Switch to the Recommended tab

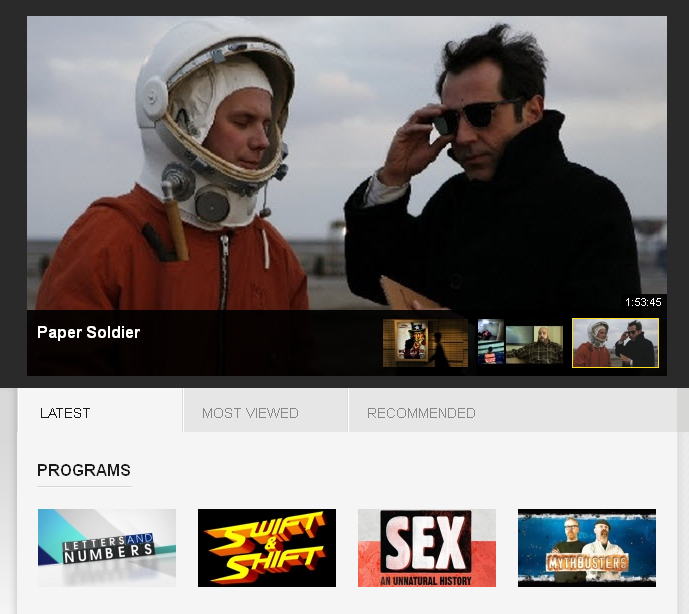click(x=421, y=413)
